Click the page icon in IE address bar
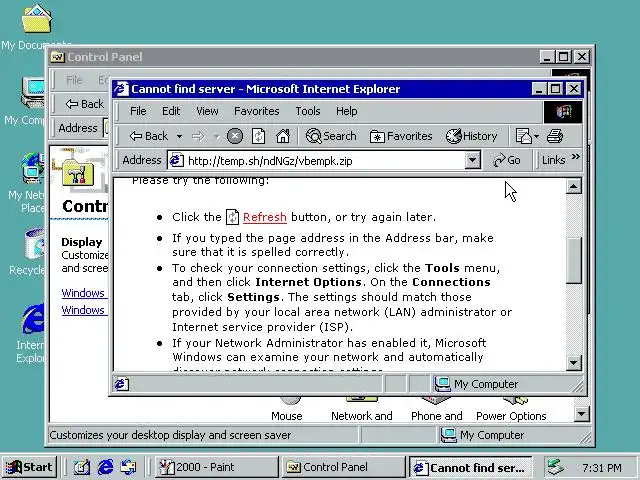640x480 pixels. (x=176, y=160)
